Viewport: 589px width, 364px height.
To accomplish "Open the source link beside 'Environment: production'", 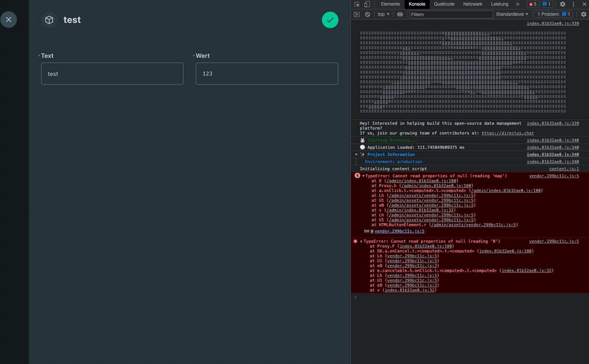I will 553,162.
